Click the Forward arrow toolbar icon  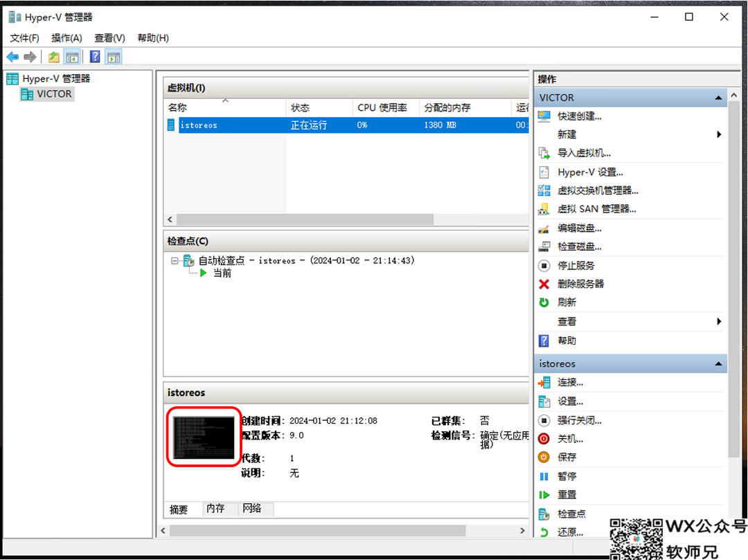[30, 57]
